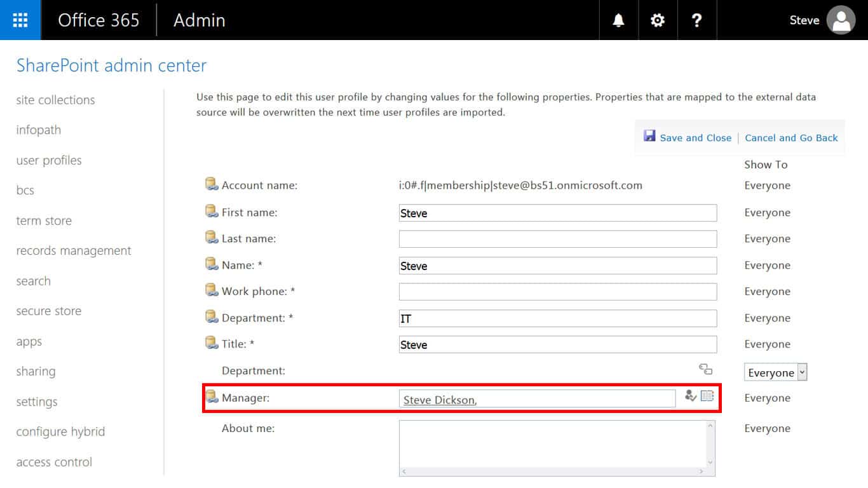Go to site collections in the sidebar
This screenshot has width=868, height=488.
55,100
